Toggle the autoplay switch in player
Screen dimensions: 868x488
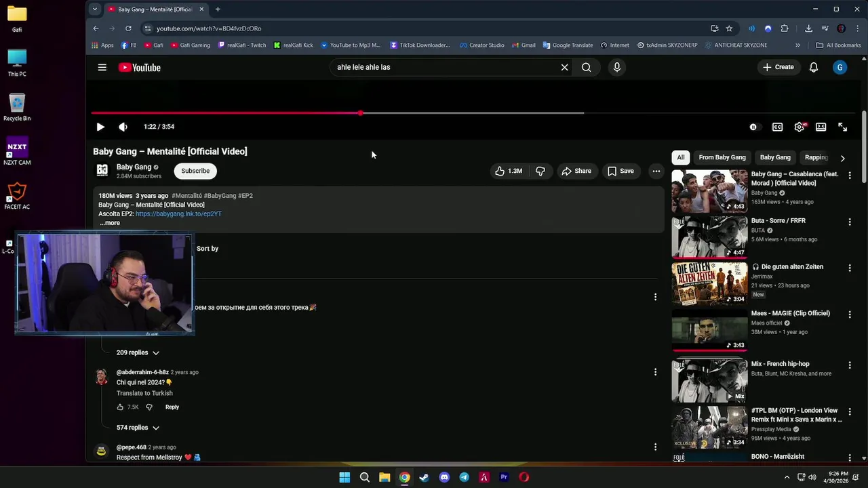coord(754,127)
